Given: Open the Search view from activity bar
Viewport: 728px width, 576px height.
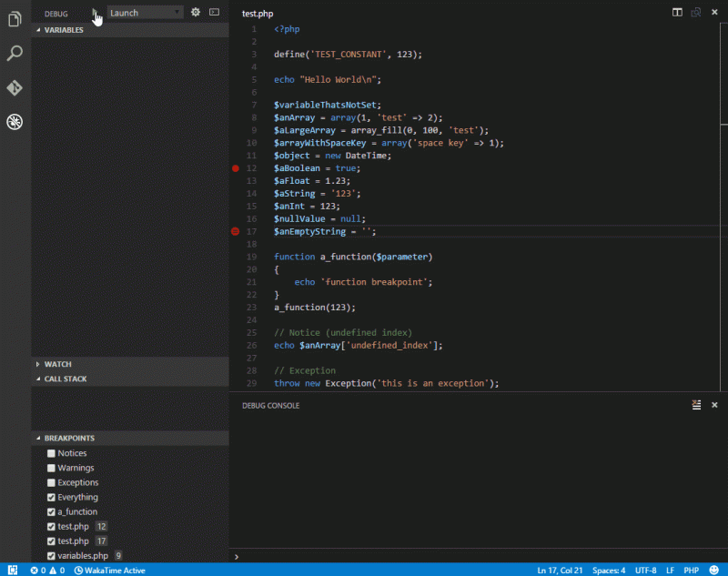Looking at the screenshot, I should [14, 55].
